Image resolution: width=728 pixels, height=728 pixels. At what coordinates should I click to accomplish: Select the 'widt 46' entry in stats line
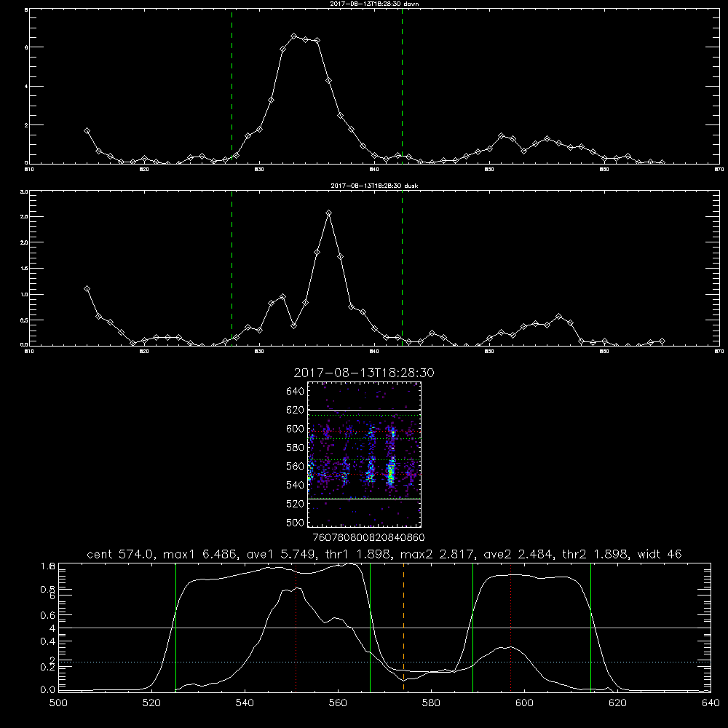tap(660, 554)
